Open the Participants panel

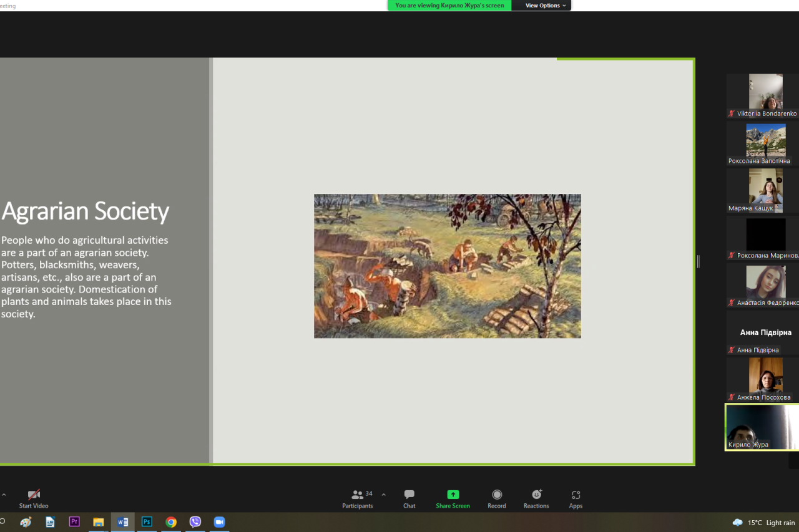[x=358, y=498]
